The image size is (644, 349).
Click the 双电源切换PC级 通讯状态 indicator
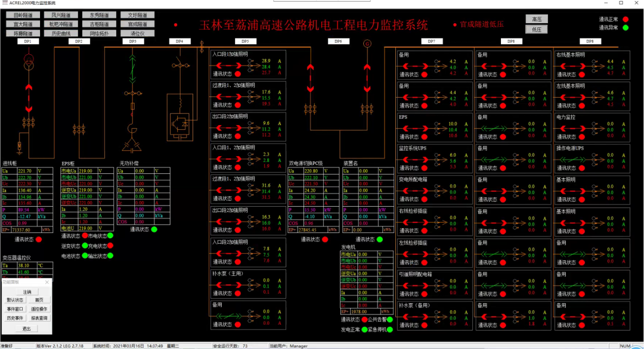pos(325,239)
